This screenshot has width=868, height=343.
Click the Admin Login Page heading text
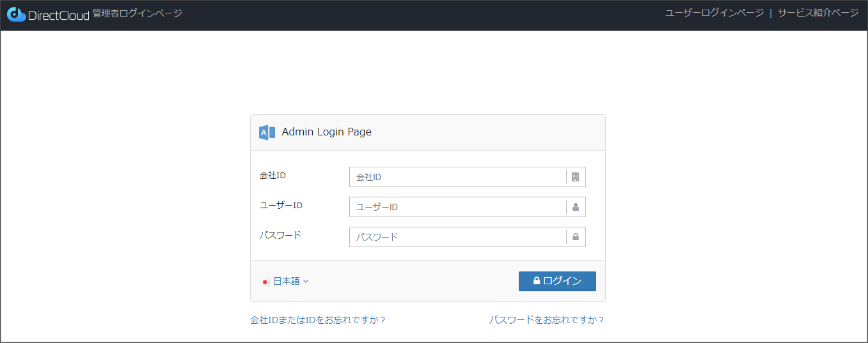(x=326, y=132)
